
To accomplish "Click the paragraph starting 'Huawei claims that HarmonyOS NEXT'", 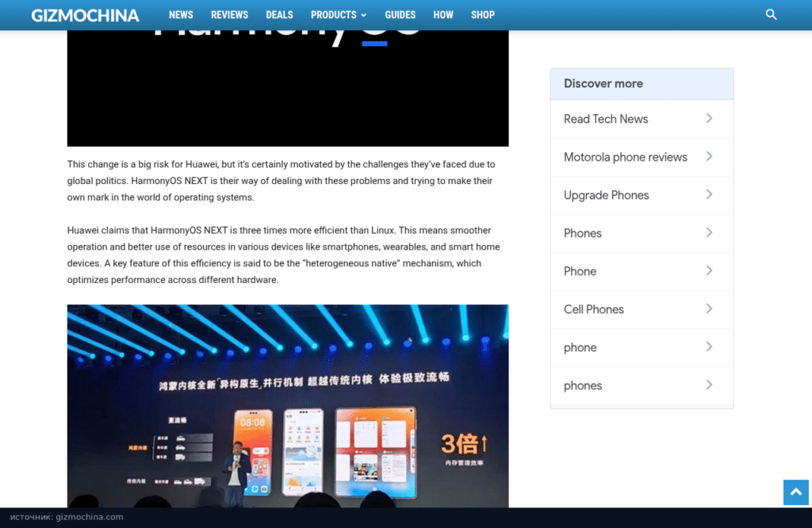I will (284, 255).
